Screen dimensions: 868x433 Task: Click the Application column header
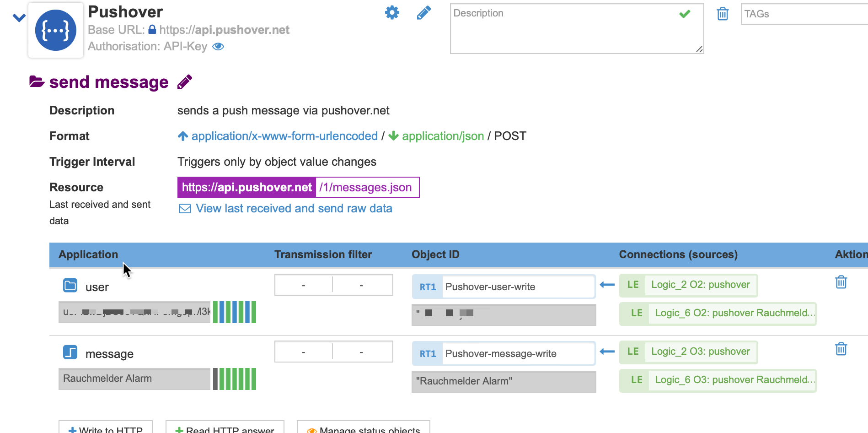[x=88, y=254]
